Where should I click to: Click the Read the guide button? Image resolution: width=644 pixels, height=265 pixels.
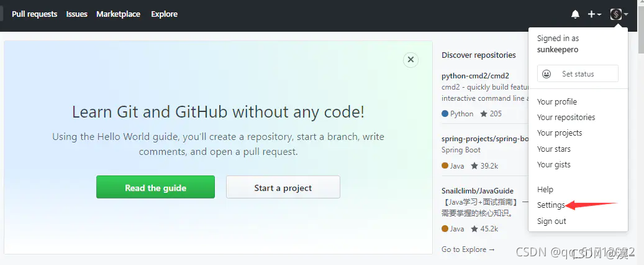pos(155,187)
